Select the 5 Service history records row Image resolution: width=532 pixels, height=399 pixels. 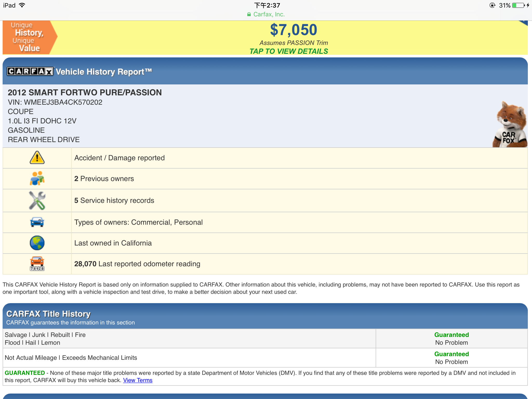click(114, 200)
